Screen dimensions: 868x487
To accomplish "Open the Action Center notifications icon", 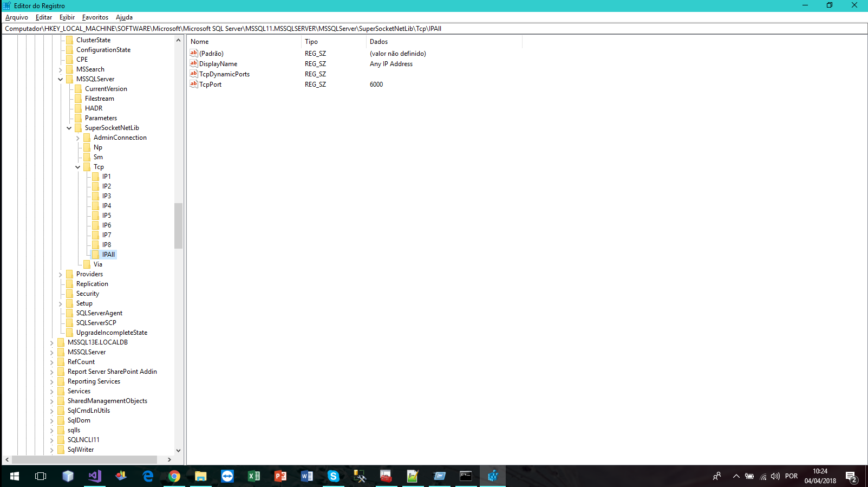I will coord(851,477).
